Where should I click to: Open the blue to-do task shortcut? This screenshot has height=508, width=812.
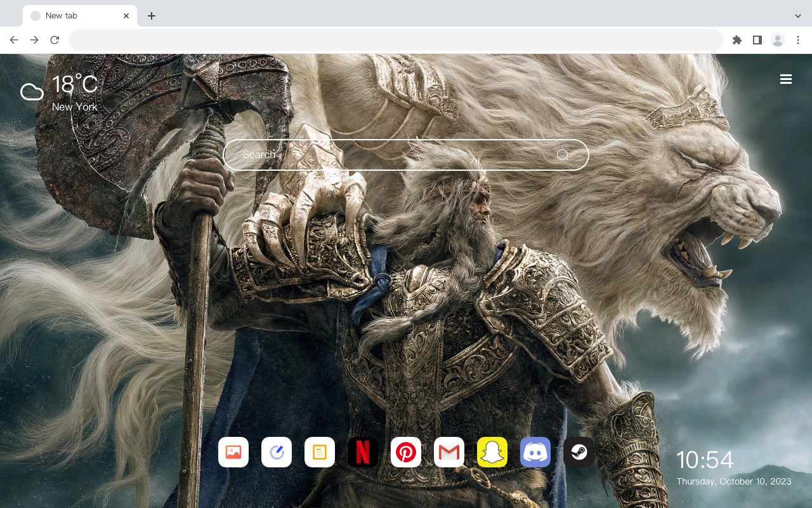[277, 452]
